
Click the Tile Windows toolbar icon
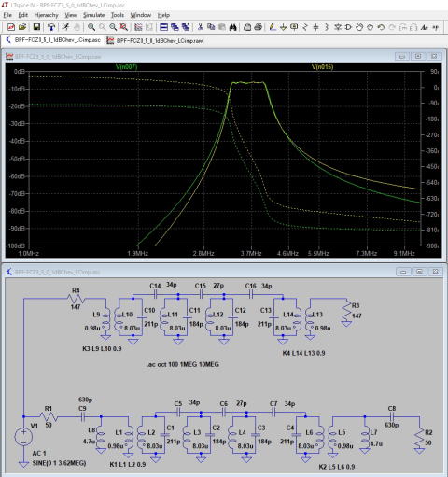click(163, 27)
